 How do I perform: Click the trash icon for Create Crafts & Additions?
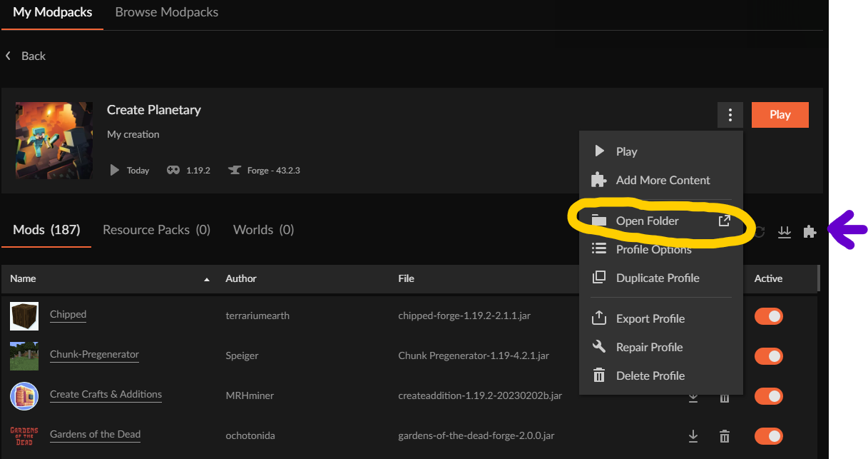pos(725,397)
